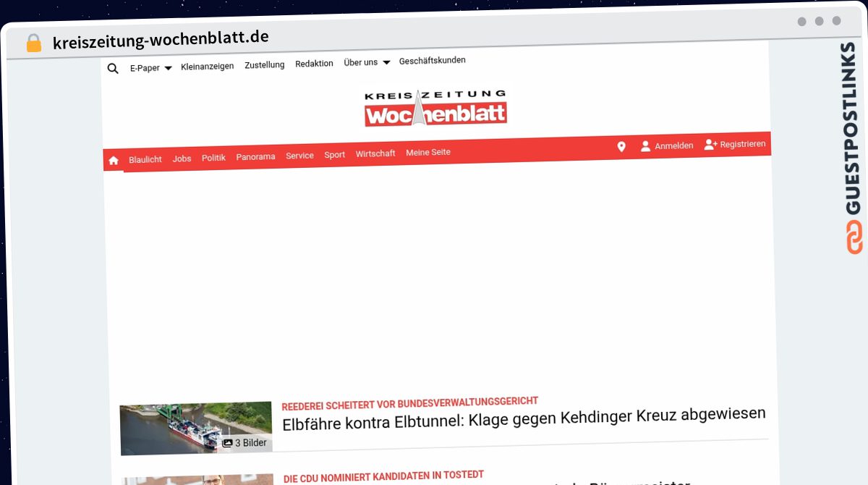Screen dimensions: 868x485
Task: Click the user icon beside Anmelden
Action: pyautogui.click(x=646, y=146)
